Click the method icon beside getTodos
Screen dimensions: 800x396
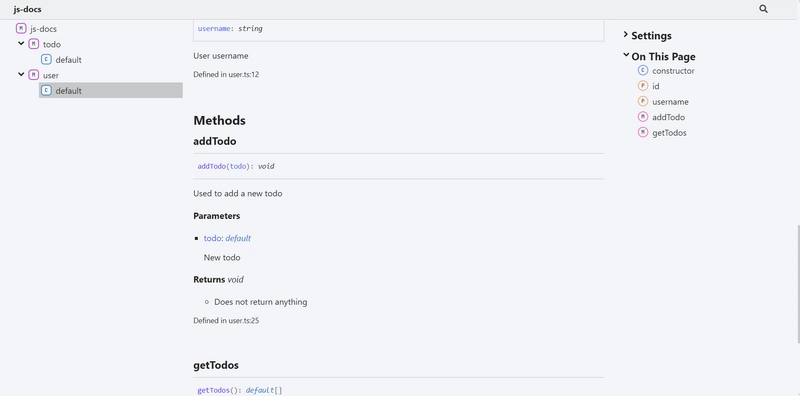(x=643, y=133)
